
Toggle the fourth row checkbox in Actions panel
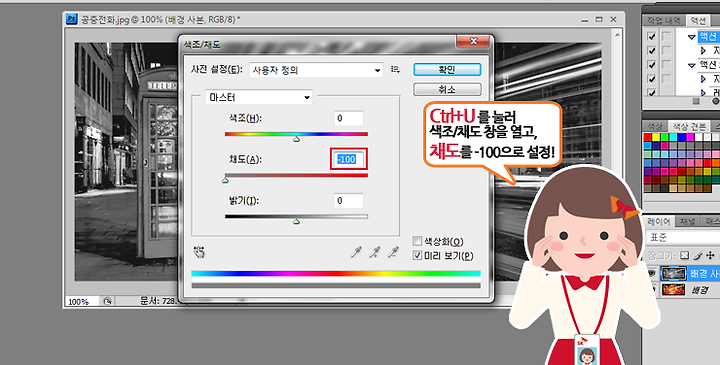[x=651, y=79]
